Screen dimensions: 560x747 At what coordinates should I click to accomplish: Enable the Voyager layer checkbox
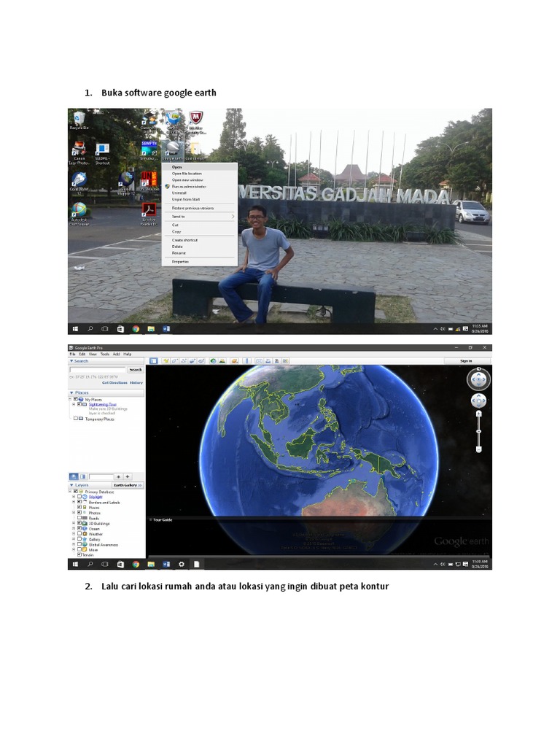point(79,497)
